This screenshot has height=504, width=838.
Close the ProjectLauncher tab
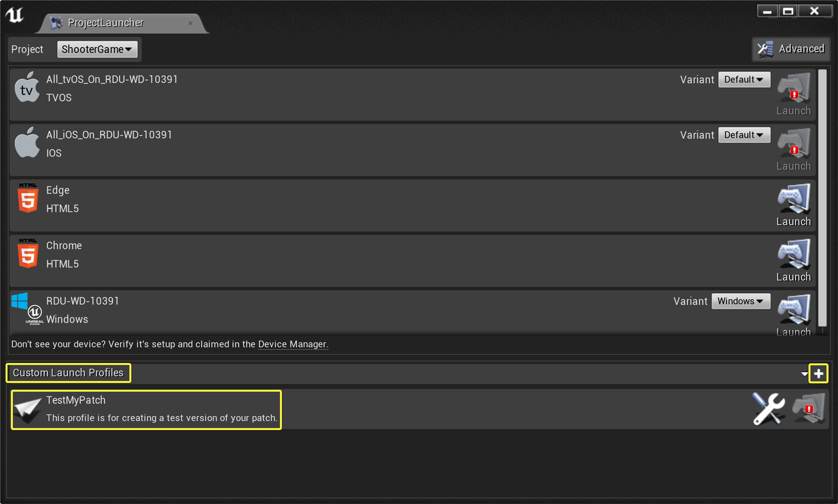pos(190,23)
